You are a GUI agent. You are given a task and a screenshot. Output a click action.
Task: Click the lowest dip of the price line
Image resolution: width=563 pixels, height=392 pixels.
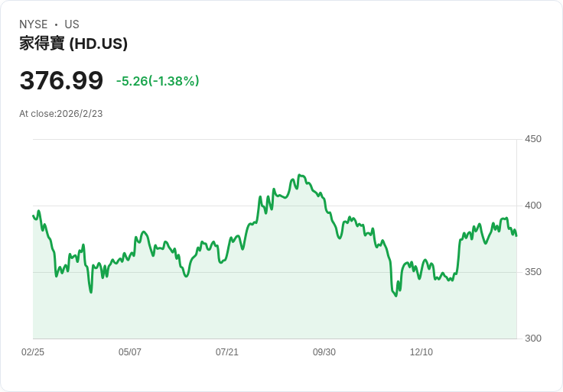click(x=395, y=296)
